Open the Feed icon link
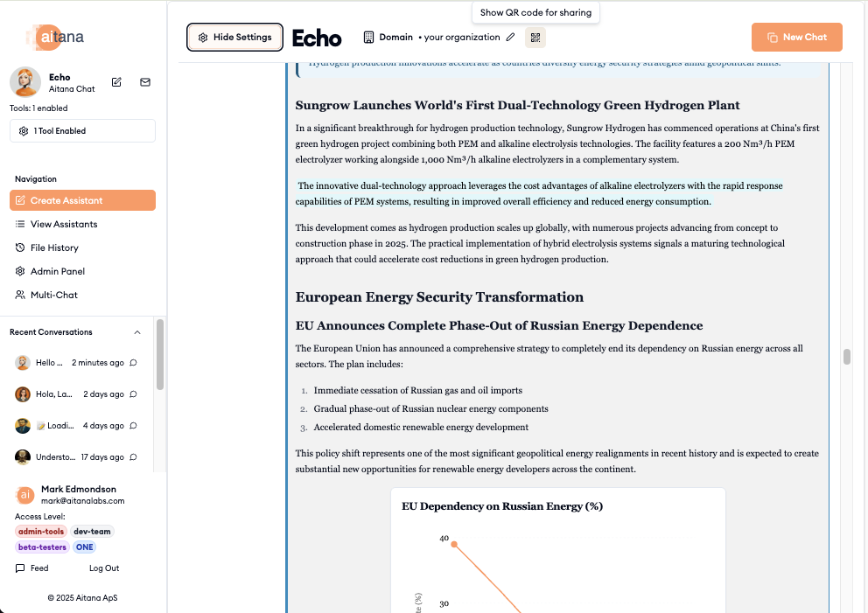Viewport: 868px width, 613px height. click(x=20, y=568)
